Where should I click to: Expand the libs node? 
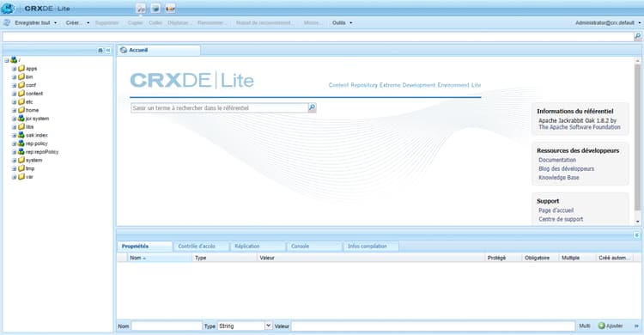click(x=14, y=127)
